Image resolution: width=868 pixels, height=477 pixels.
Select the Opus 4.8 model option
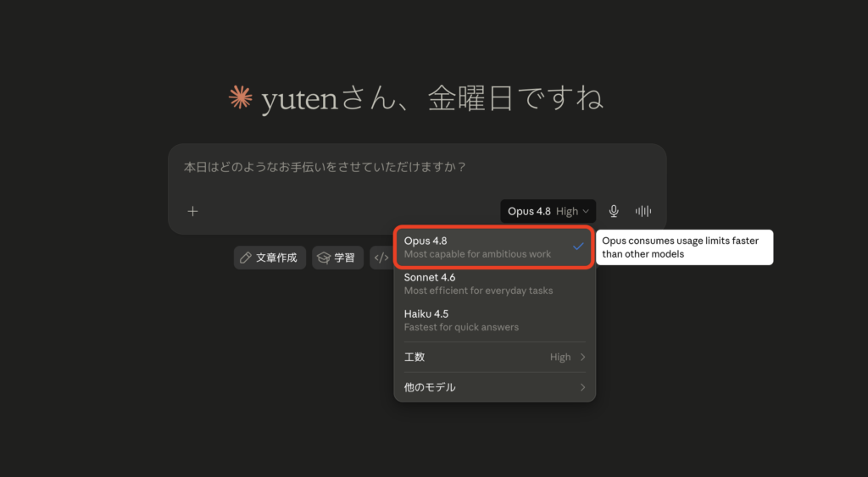coord(494,247)
